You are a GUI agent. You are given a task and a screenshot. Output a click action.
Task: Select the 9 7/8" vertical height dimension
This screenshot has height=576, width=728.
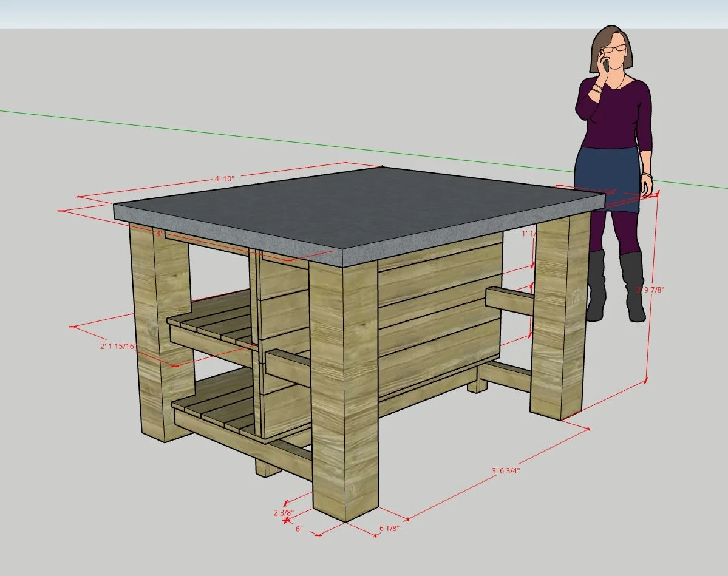(650, 290)
